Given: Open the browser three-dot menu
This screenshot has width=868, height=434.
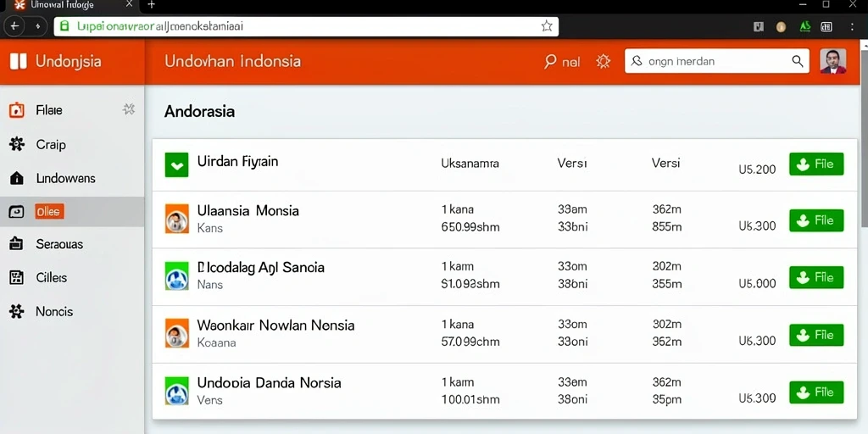Looking at the screenshot, I should [x=852, y=26].
